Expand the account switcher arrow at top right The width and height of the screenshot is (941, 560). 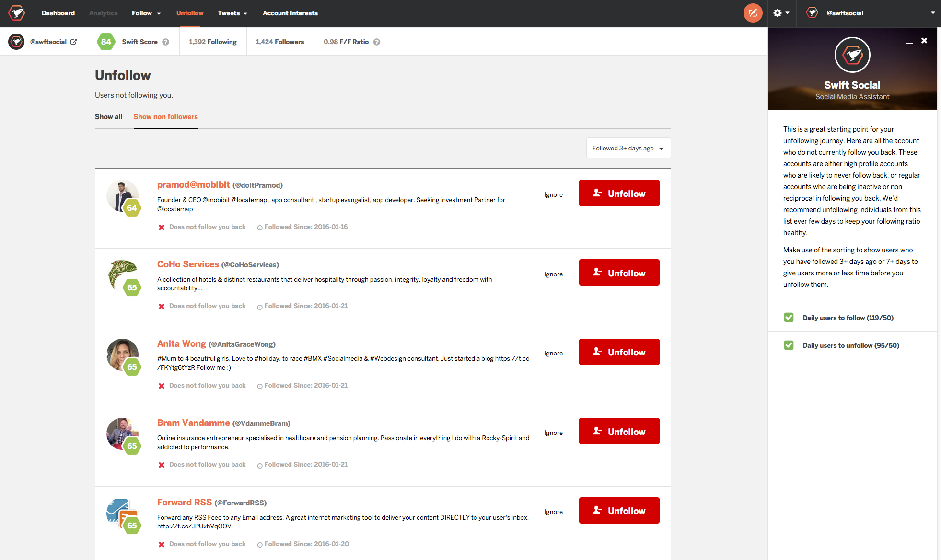933,13
